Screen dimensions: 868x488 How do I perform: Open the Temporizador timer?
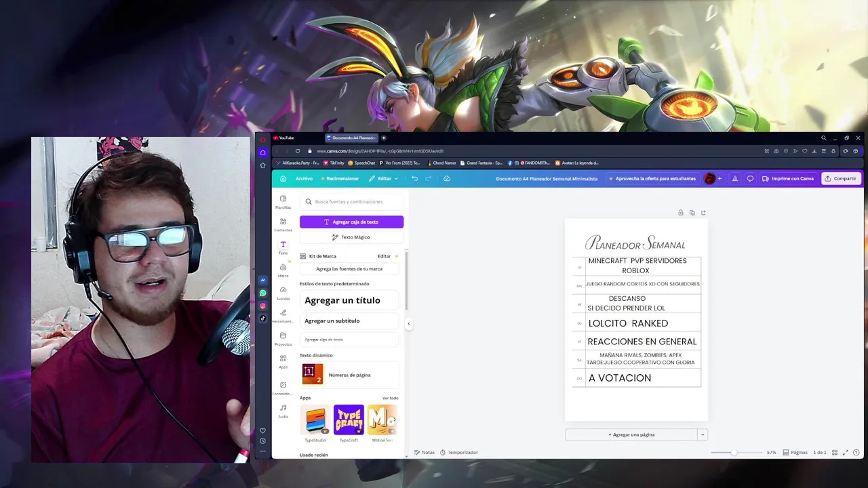click(x=459, y=452)
